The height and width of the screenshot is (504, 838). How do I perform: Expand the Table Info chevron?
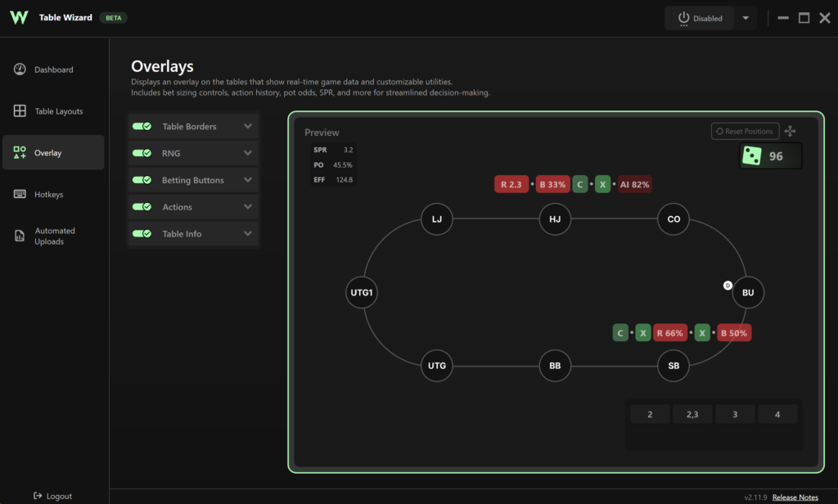click(x=247, y=233)
